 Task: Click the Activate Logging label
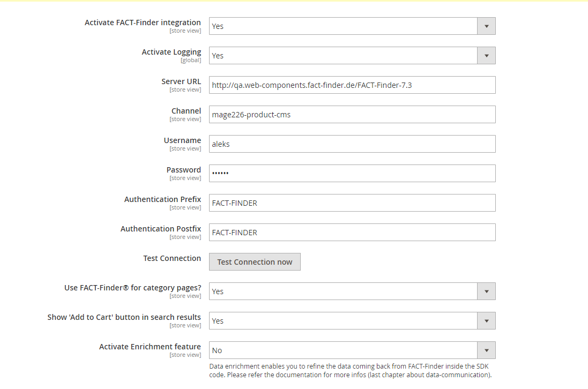(172, 52)
